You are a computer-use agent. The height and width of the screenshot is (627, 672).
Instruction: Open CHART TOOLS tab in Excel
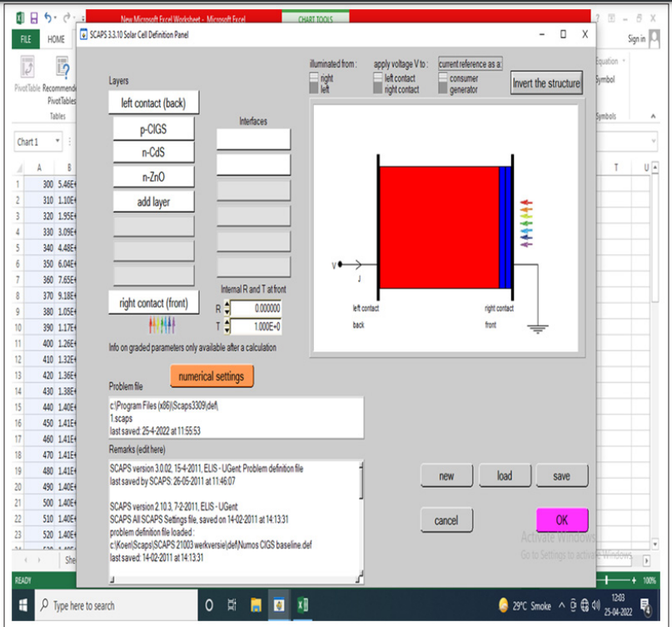pyautogui.click(x=316, y=19)
